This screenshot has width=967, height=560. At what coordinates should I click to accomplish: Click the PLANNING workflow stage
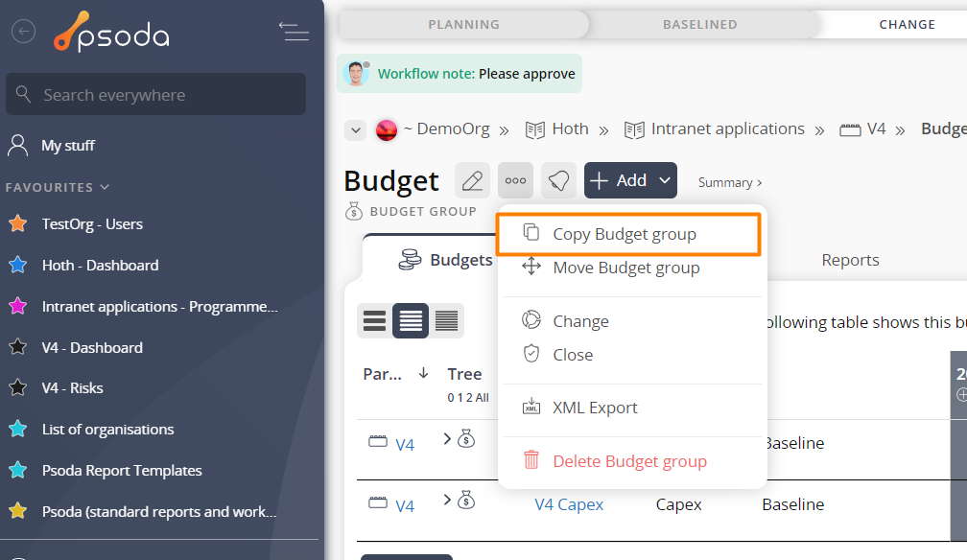[x=463, y=25]
